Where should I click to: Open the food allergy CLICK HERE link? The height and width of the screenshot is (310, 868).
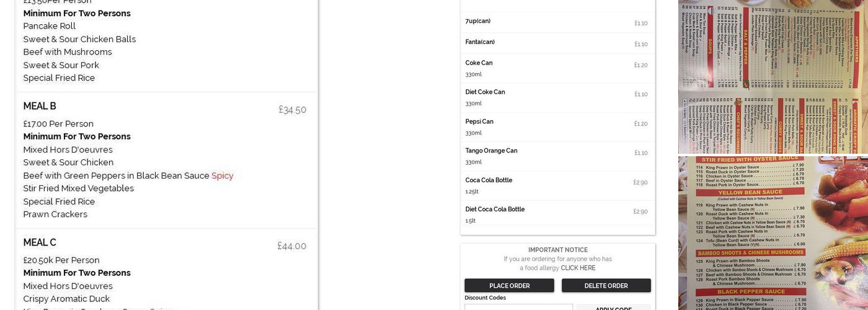[x=578, y=268]
